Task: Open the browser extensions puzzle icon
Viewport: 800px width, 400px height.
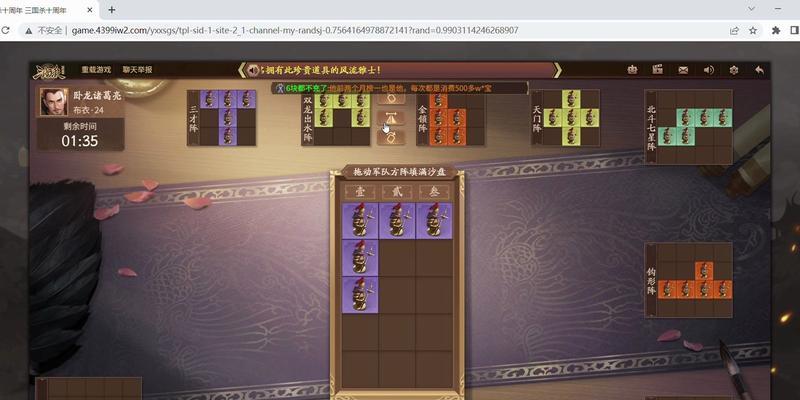Action: tap(776, 31)
